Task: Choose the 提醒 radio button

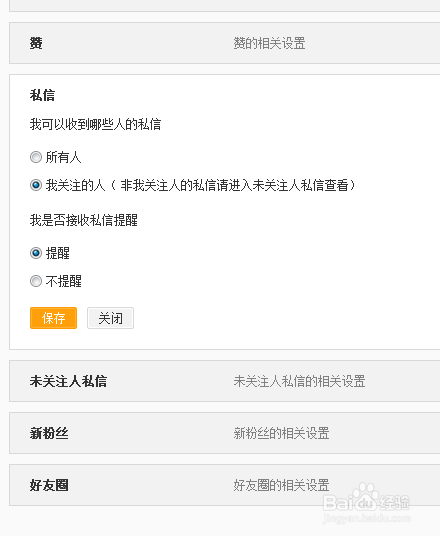Action: tap(36, 253)
